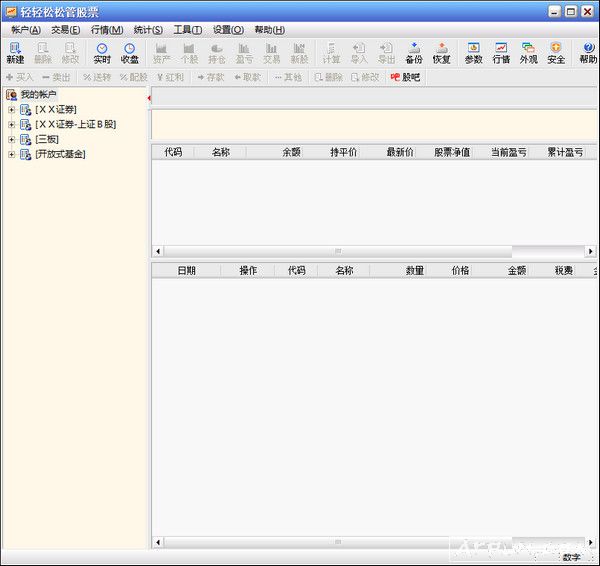This screenshot has width=600, height=566.
Task: Open the 帐户(A) menu
Action: tap(26, 30)
